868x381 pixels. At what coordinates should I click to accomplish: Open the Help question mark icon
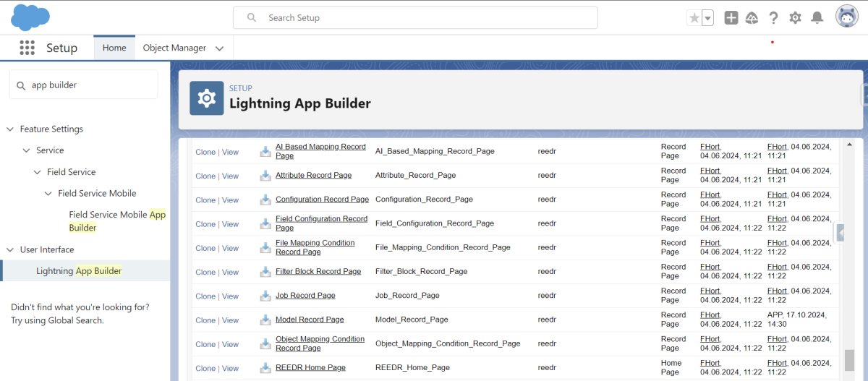[774, 18]
